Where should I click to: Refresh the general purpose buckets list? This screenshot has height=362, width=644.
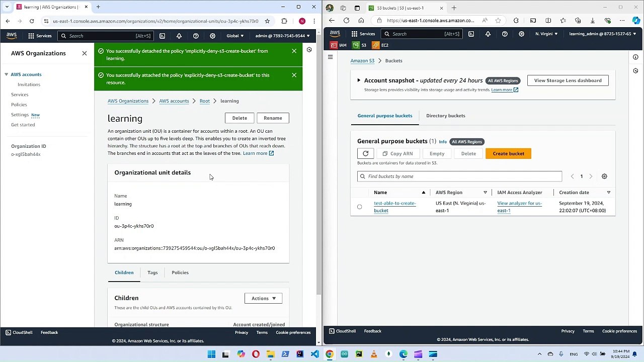pyautogui.click(x=366, y=154)
